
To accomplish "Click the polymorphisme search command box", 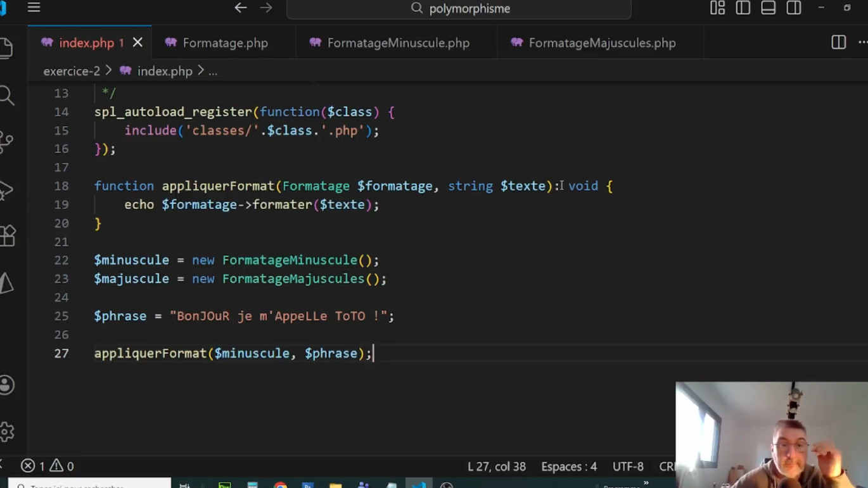I will coord(459,8).
